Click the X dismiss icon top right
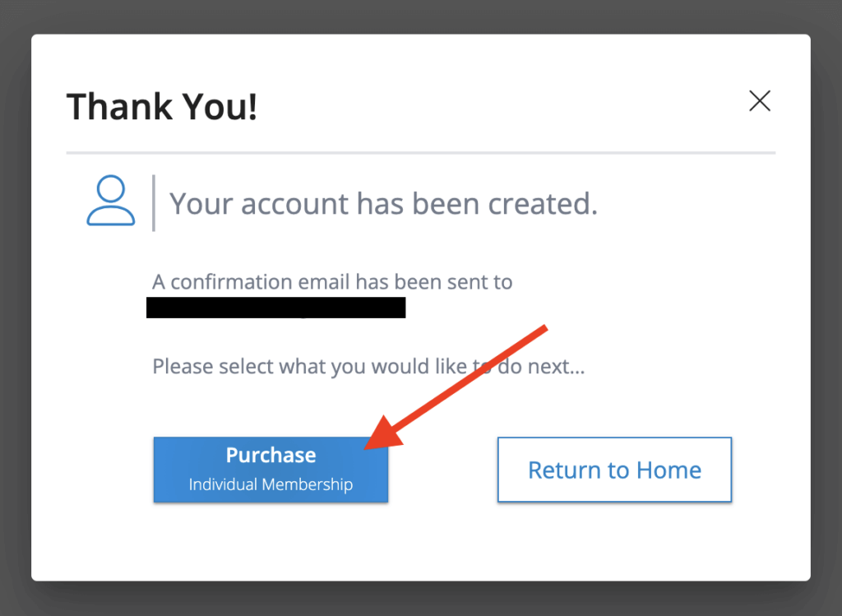Viewport: 842px width, 616px height. [759, 100]
